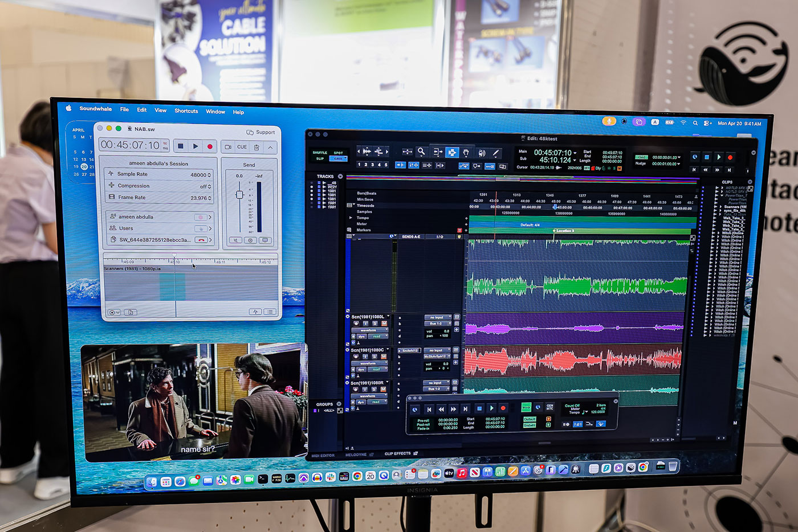
Task: Expand the Tempo ruler disclosure triangle
Action: tap(351, 218)
